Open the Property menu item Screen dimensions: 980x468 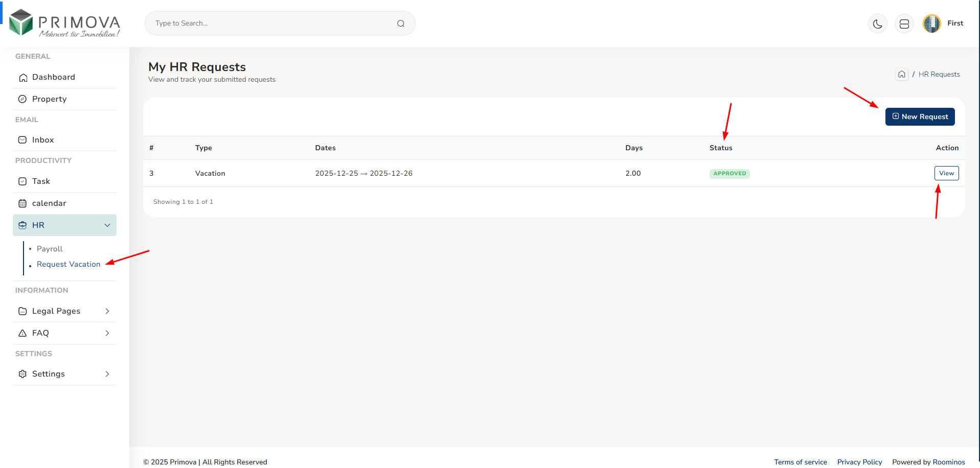49,99
